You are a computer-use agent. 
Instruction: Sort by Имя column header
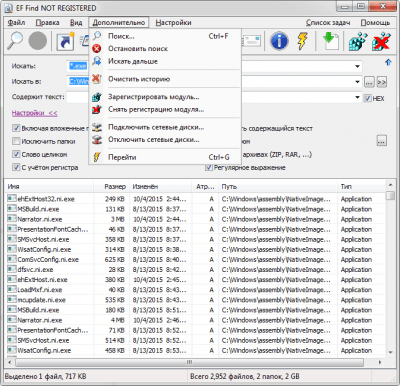click(x=50, y=187)
